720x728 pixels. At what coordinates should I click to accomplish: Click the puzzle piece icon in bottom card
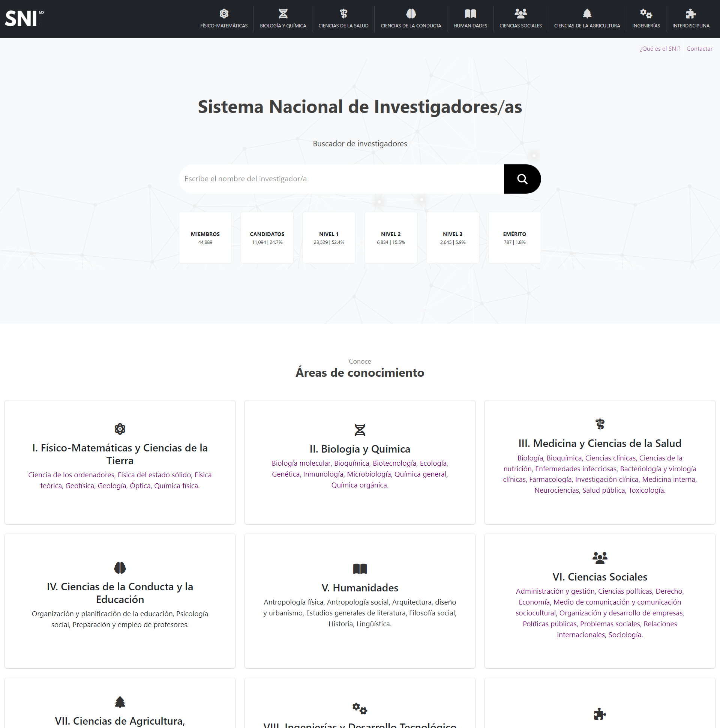[x=600, y=714]
